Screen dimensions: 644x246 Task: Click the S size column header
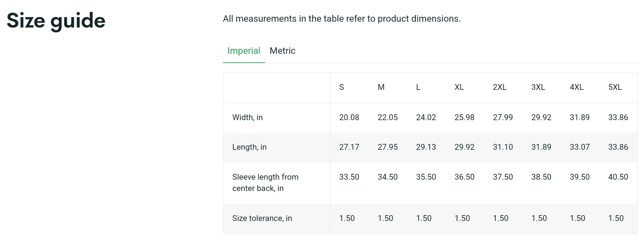342,87
